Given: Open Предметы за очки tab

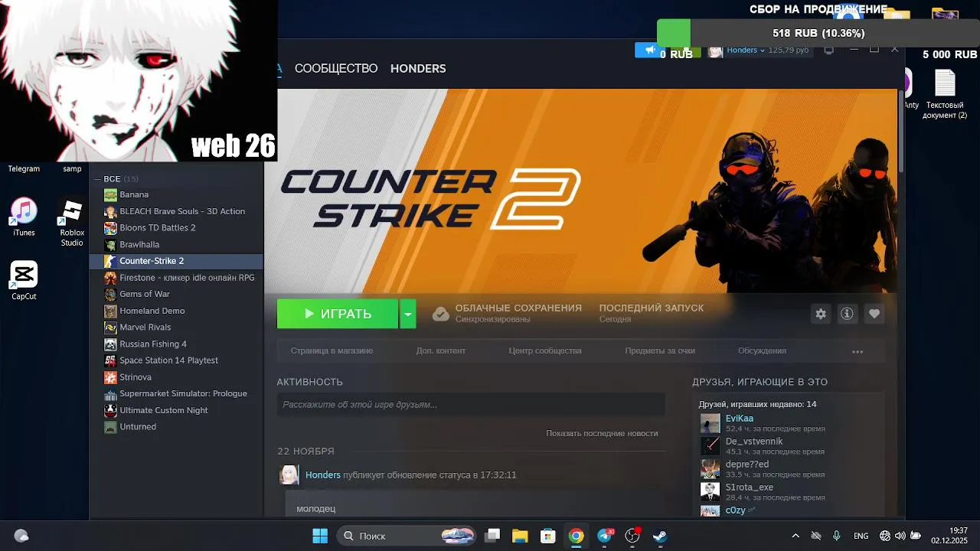Looking at the screenshot, I should click(x=660, y=350).
